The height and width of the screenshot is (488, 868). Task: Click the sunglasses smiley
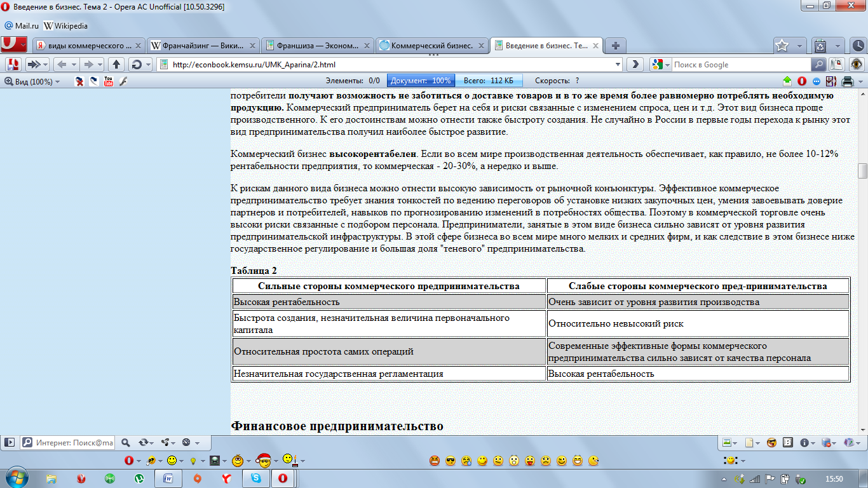coord(451,461)
